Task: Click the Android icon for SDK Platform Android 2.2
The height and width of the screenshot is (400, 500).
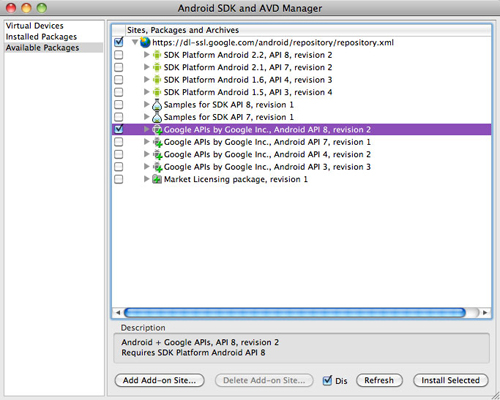Action: click(x=157, y=55)
